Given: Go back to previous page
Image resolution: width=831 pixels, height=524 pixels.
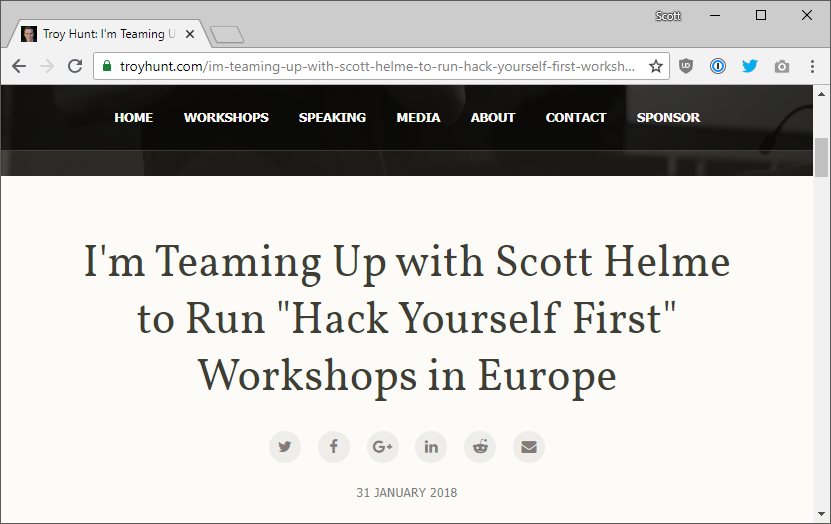Looking at the screenshot, I should click(x=20, y=66).
